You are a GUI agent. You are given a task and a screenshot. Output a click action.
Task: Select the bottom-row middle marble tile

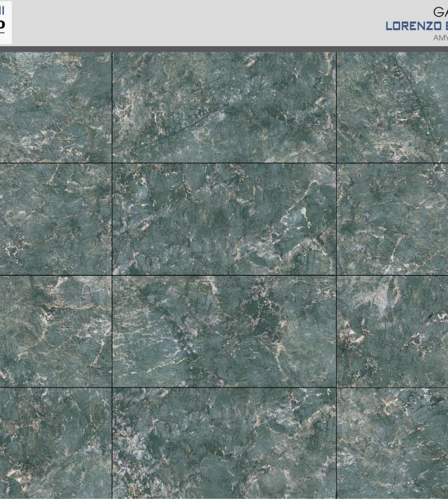pos(224,443)
